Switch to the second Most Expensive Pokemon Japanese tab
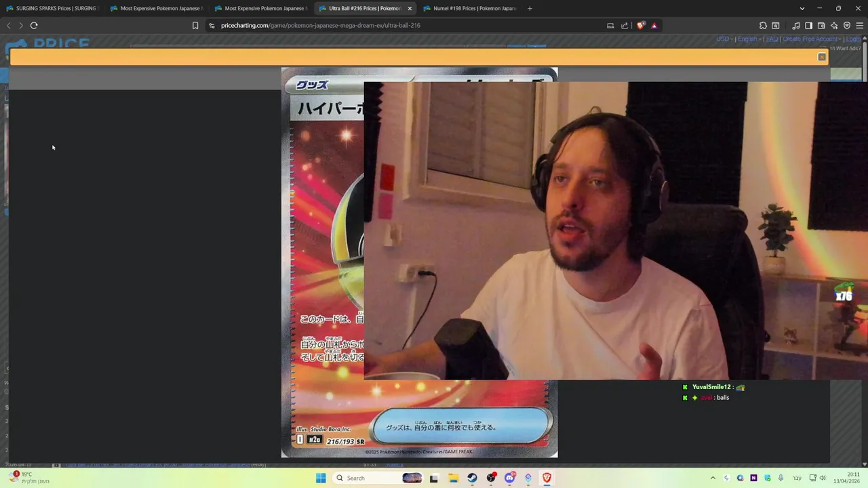Image resolution: width=868 pixels, height=488 pixels. (261, 8)
